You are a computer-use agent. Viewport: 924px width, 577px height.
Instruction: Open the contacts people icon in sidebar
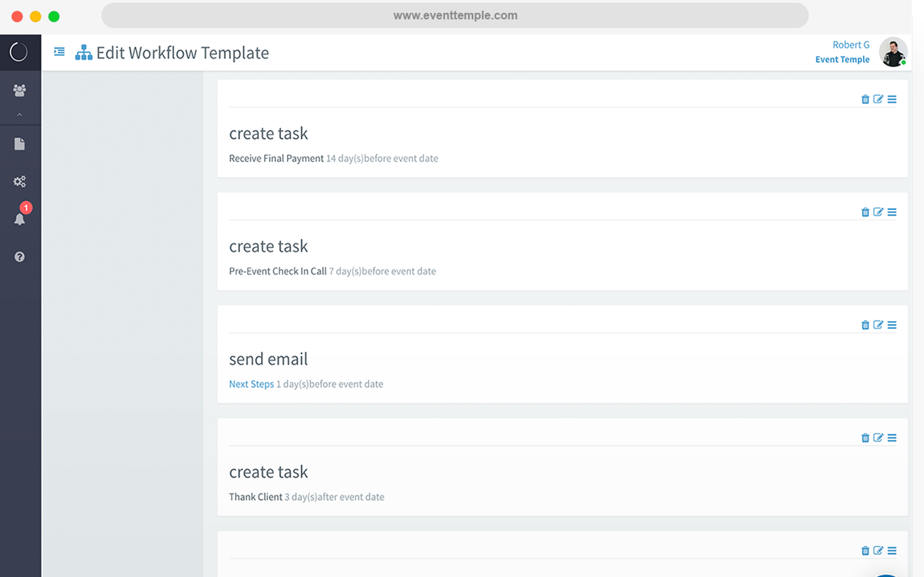[20, 91]
